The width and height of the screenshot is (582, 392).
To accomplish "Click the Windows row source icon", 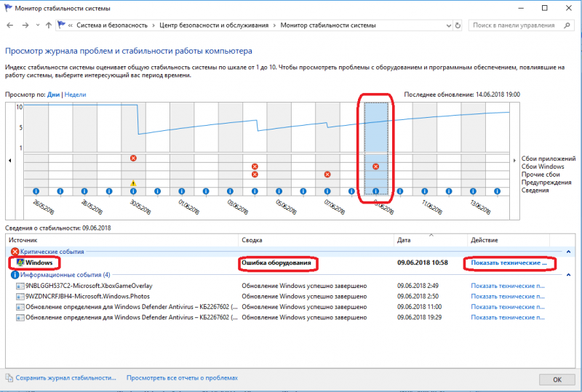I will pyautogui.click(x=20, y=263).
